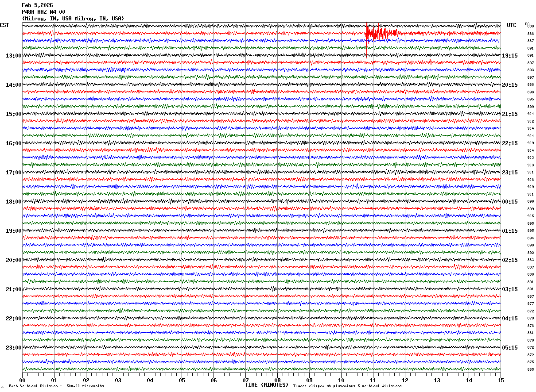Click the 'Traces clipped at plus/minus 5 vertical divisions' note
Image resolution: width=536 pixels, height=392 pixels.
[x=347, y=386]
